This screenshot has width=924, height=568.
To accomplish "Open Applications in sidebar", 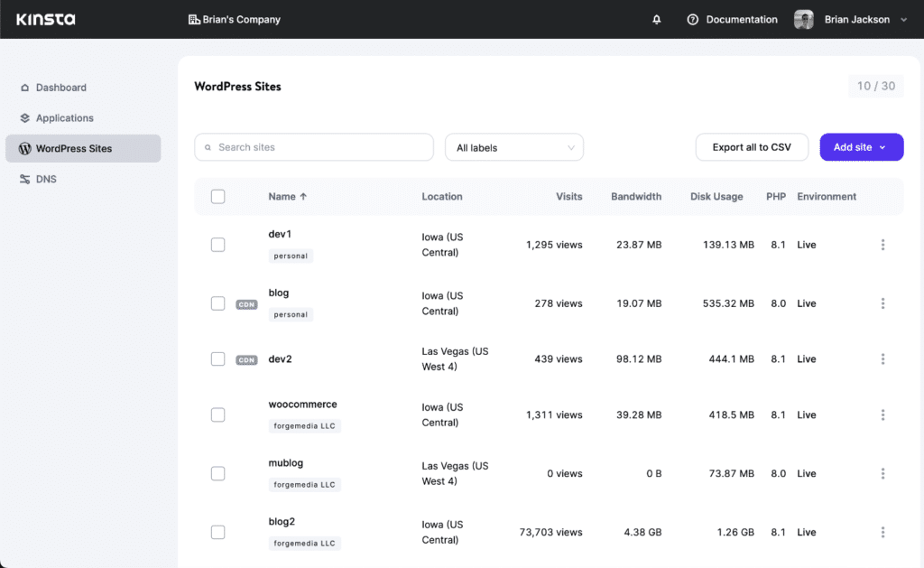I will tap(83, 118).
